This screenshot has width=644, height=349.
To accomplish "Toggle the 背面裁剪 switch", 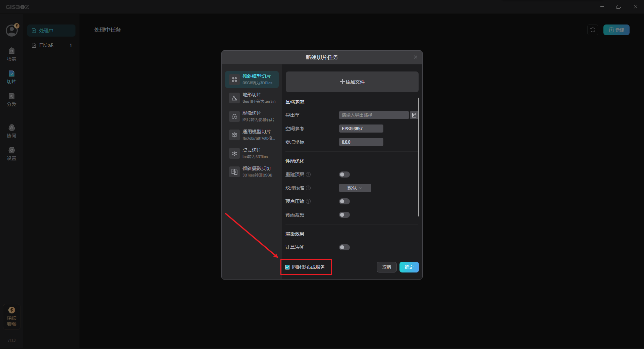I will tap(344, 215).
